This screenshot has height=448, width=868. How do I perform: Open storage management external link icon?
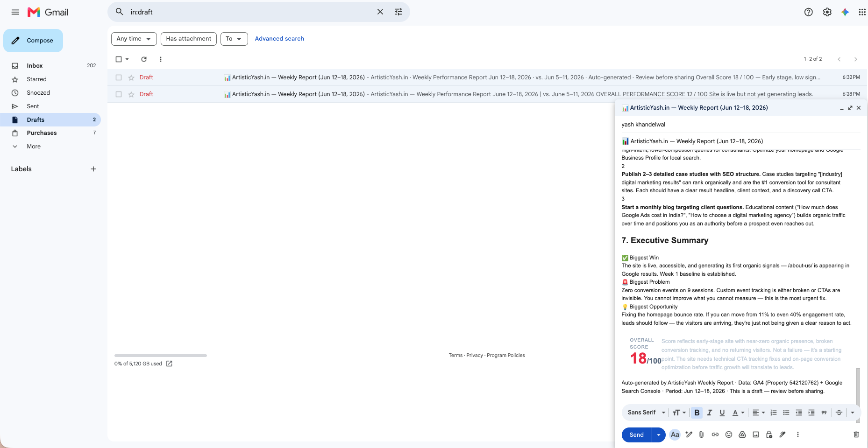coord(169,364)
